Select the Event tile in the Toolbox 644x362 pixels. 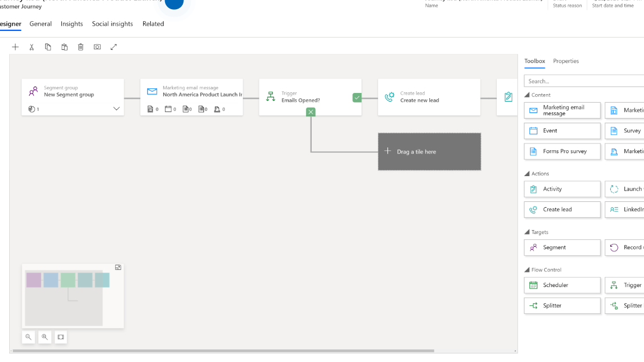tap(562, 131)
